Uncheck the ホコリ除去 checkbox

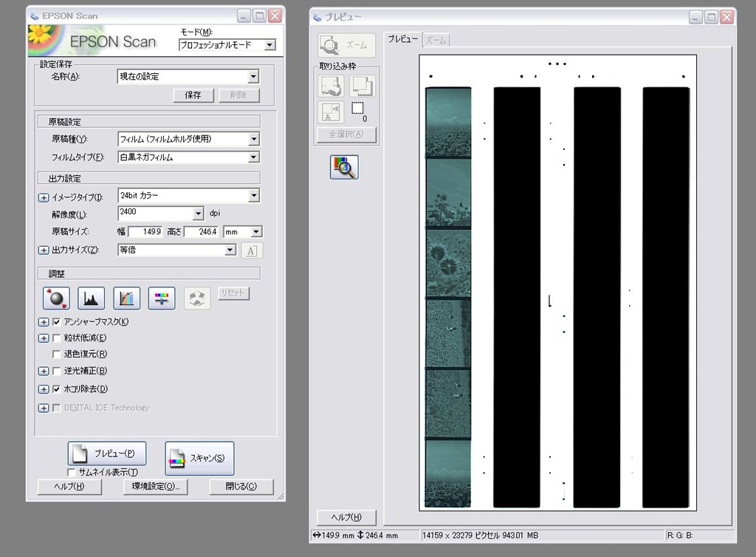[x=57, y=389]
